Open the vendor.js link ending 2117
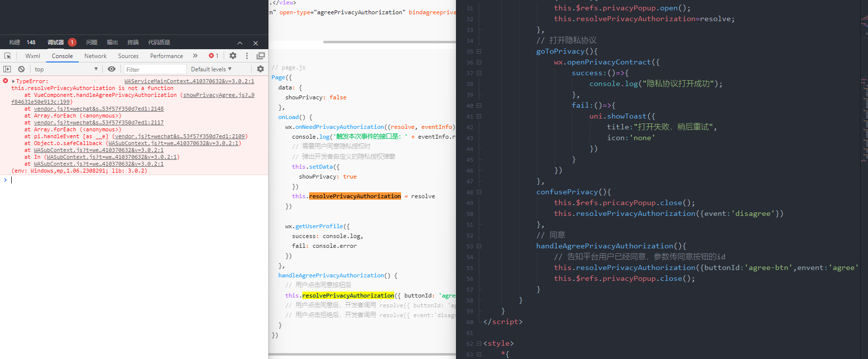This screenshot has width=868, height=359. (x=99, y=122)
